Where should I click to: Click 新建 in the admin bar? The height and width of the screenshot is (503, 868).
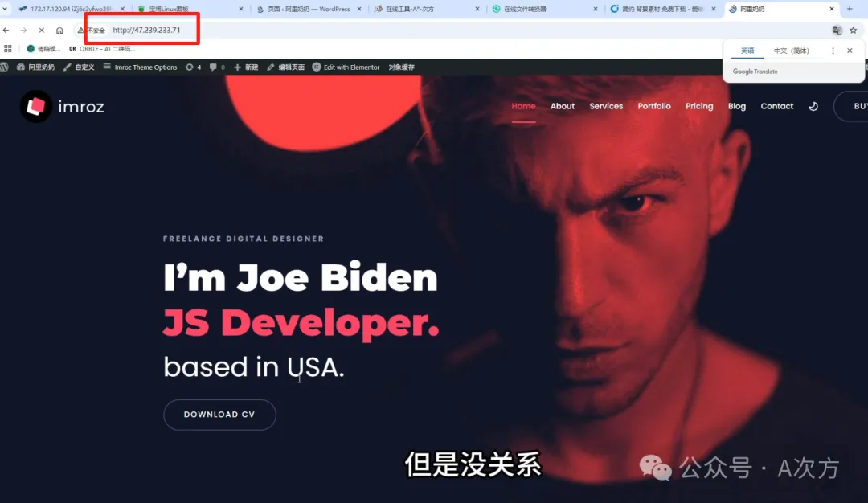(247, 67)
